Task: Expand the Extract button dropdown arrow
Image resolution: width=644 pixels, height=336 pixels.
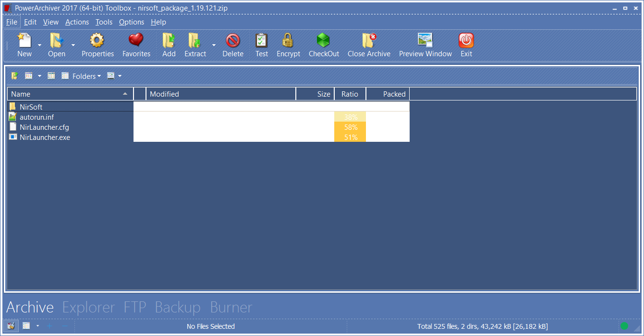Action: coord(214,45)
